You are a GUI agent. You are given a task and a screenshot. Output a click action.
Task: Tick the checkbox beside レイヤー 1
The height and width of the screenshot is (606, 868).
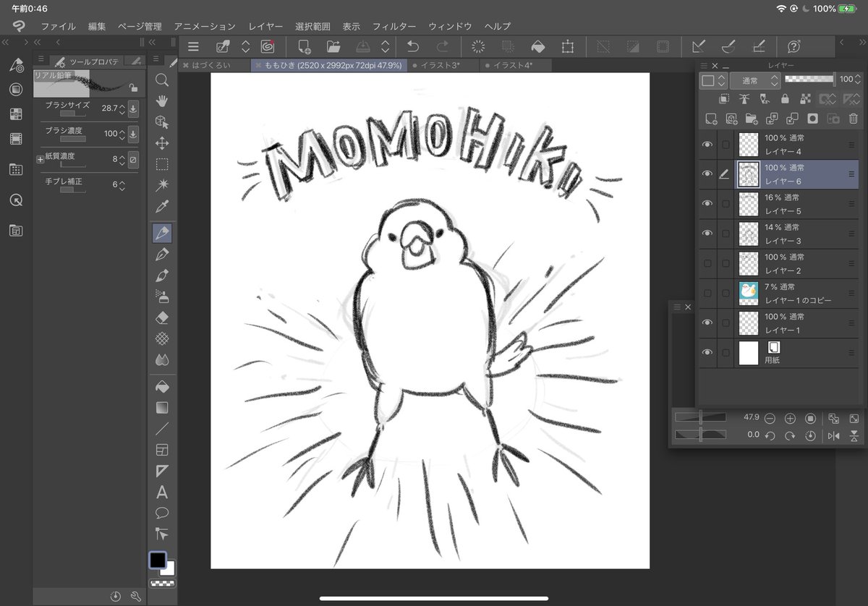726,323
